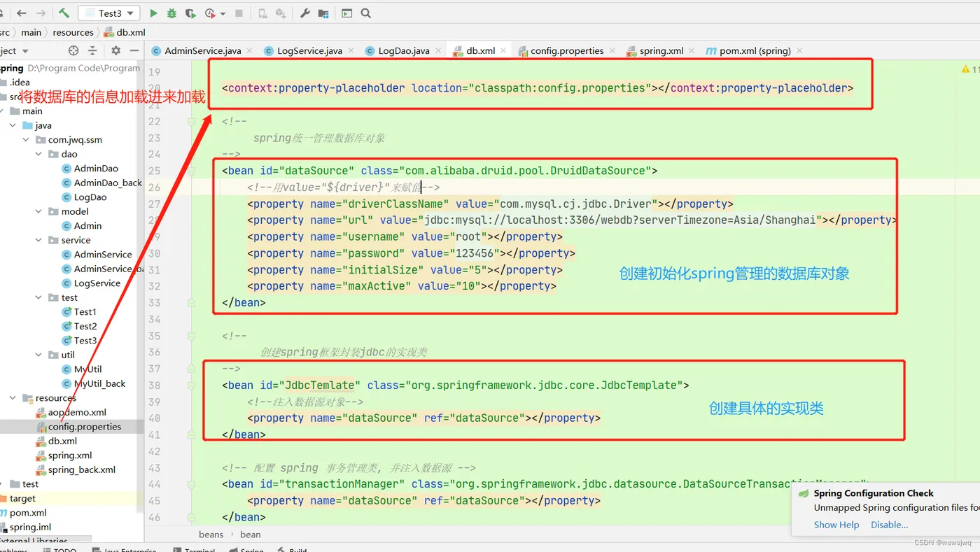
Task: Open Project panel gear options
Action: 116,51
